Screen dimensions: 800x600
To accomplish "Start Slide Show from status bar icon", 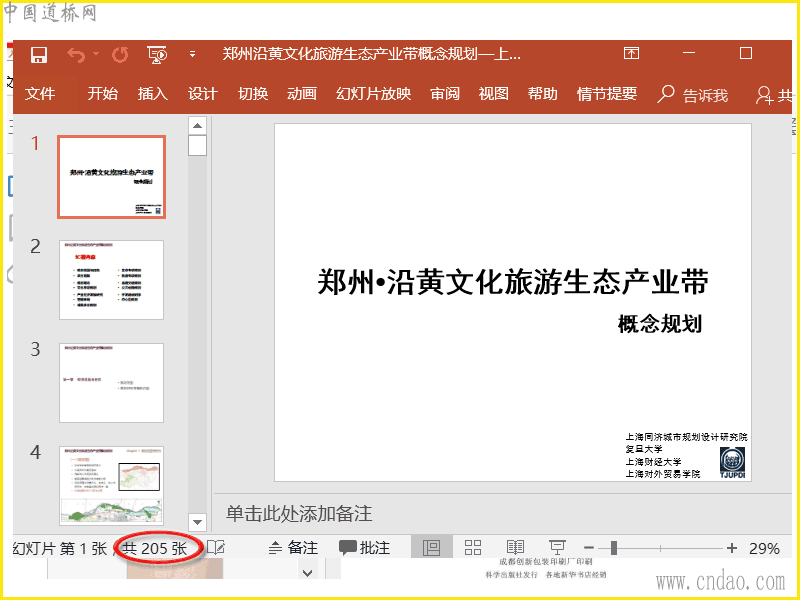I will point(557,548).
